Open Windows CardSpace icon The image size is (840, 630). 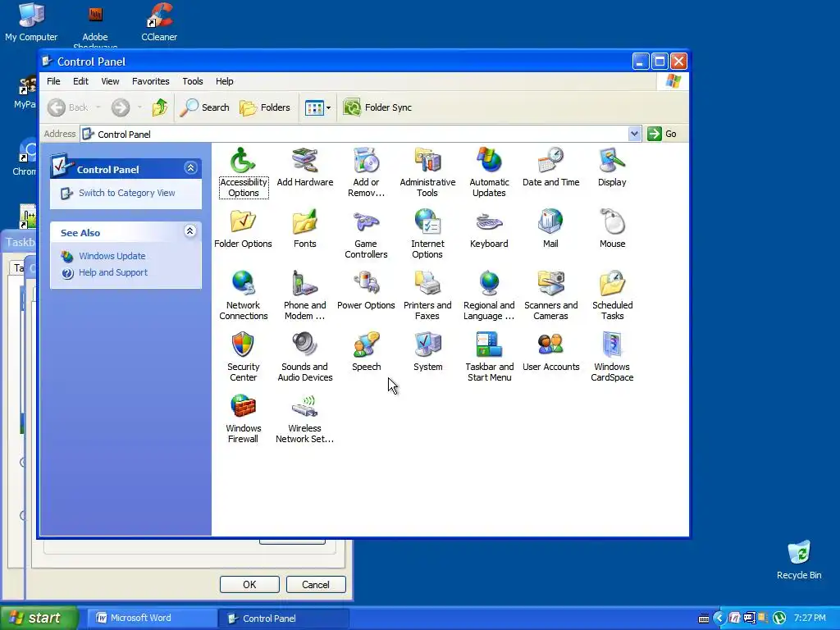click(x=612, y=358)
